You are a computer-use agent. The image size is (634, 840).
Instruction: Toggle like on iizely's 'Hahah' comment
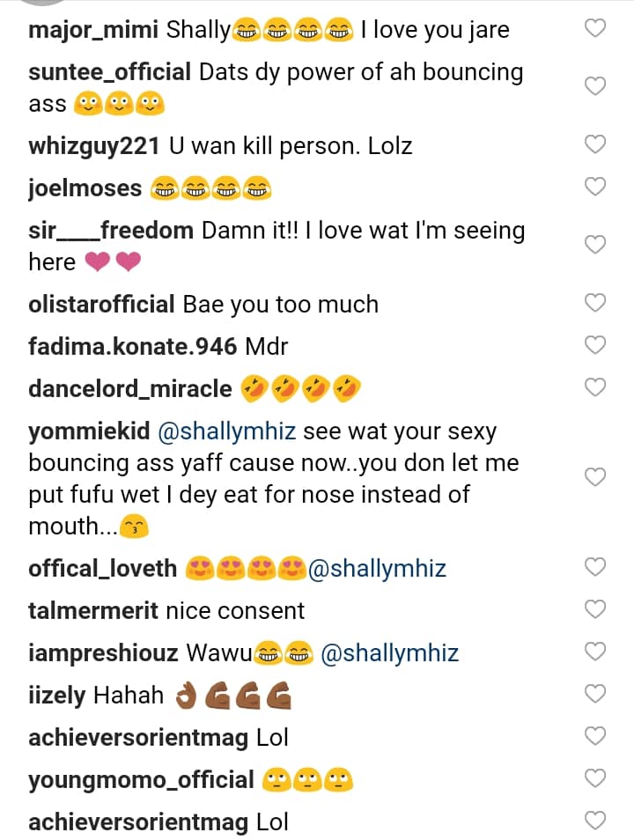click(596, 695)
